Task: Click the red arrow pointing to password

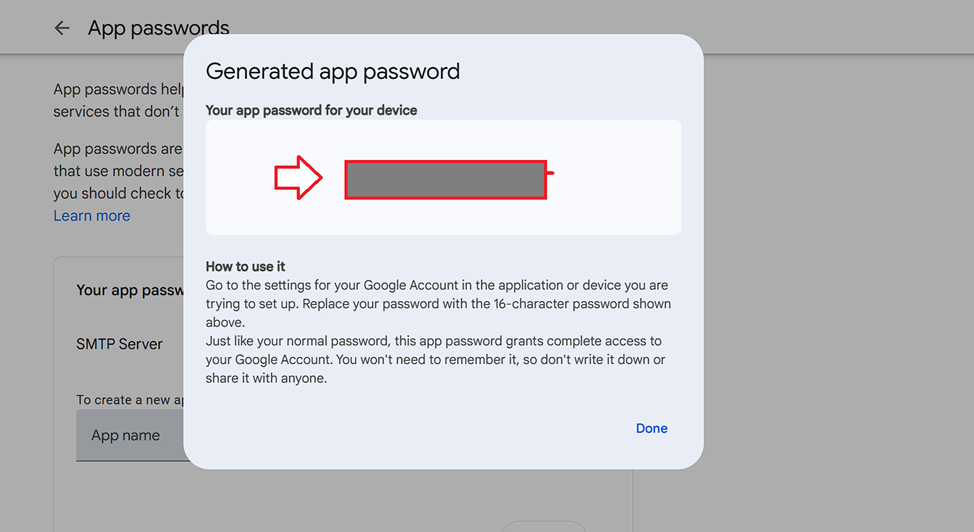Action: [x=298, y=179]
